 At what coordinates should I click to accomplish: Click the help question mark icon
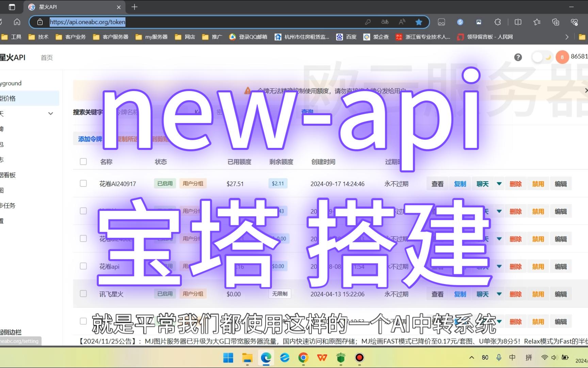tap(518, 57)
